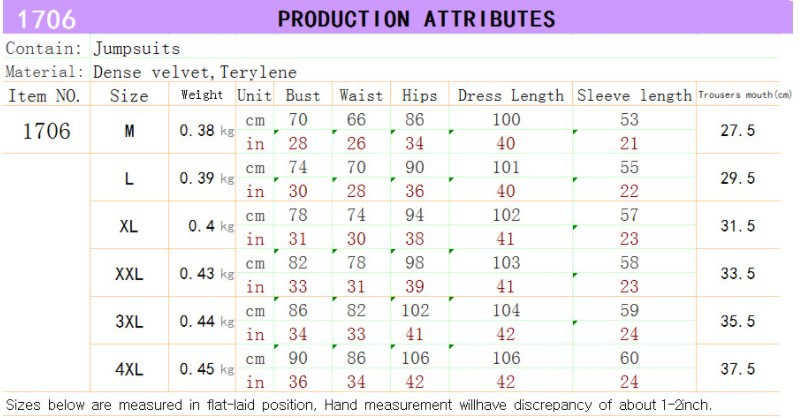Click the Material: label
Screen dimensions: 811x418
tap(44, 71)
